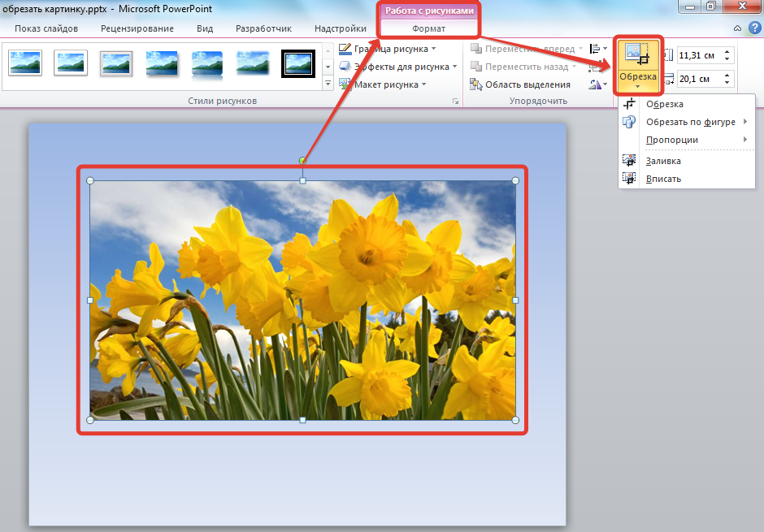764x532 pixels.
Task: Decrease the picture height with down spinner
Action: tap(727, 59)
